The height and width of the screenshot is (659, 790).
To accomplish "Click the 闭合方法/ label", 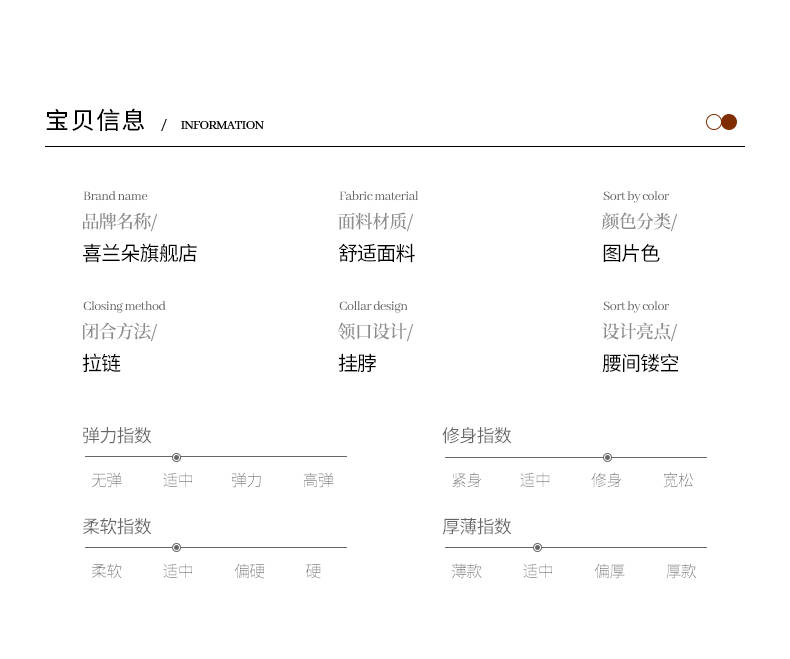I will [x=120, y=332].
